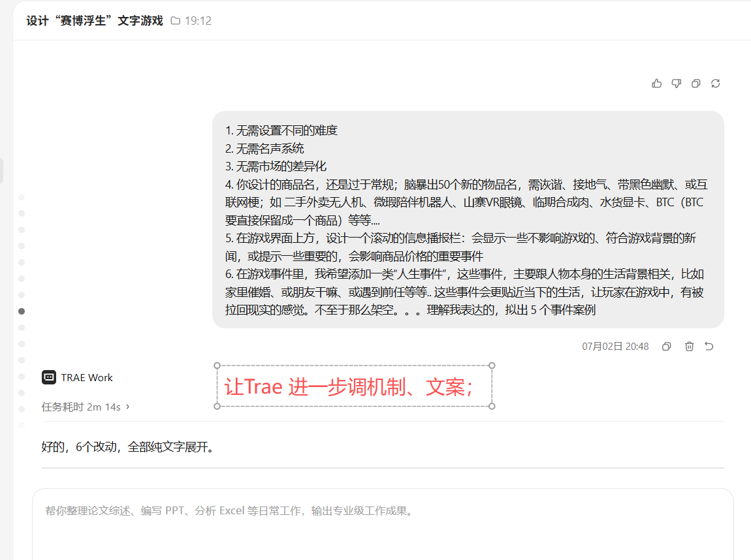Click the line 1. 无需设置不同的难度

coord(281,131)
